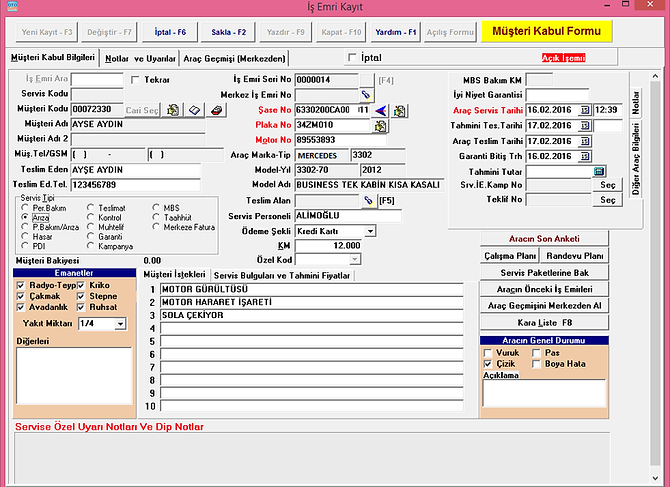The image size is (670, 487).
Task: Open the vertical Diğer Araç Bilgileri tab
Action: pos(636,159)
